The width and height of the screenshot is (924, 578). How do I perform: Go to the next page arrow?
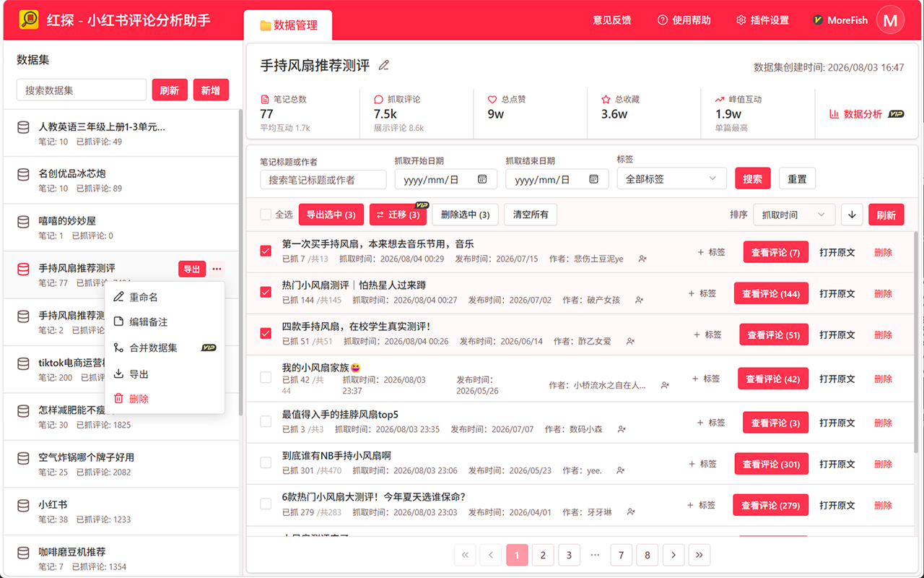(674, 555)
